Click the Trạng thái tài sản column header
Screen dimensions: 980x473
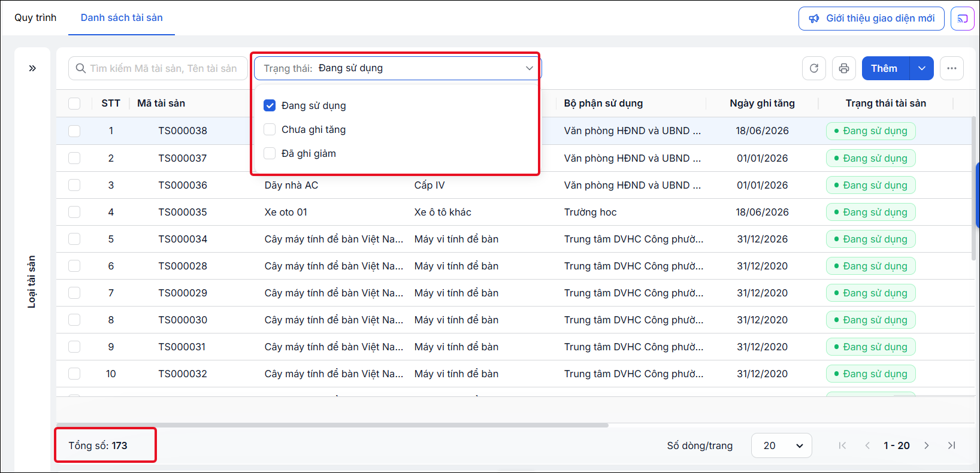tap(886, 104)
